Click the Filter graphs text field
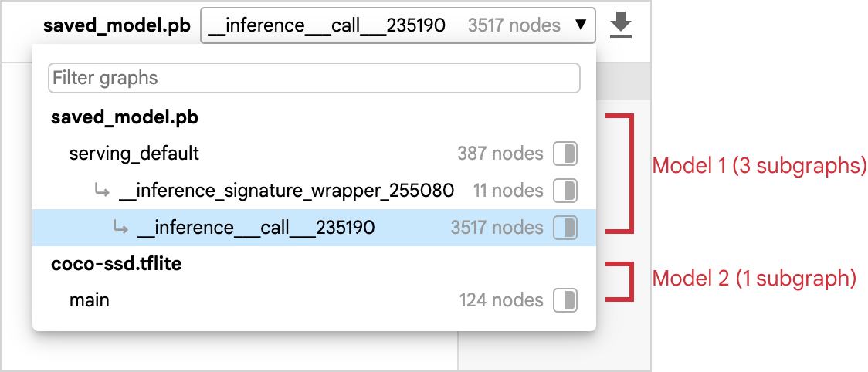 (314, 78)
